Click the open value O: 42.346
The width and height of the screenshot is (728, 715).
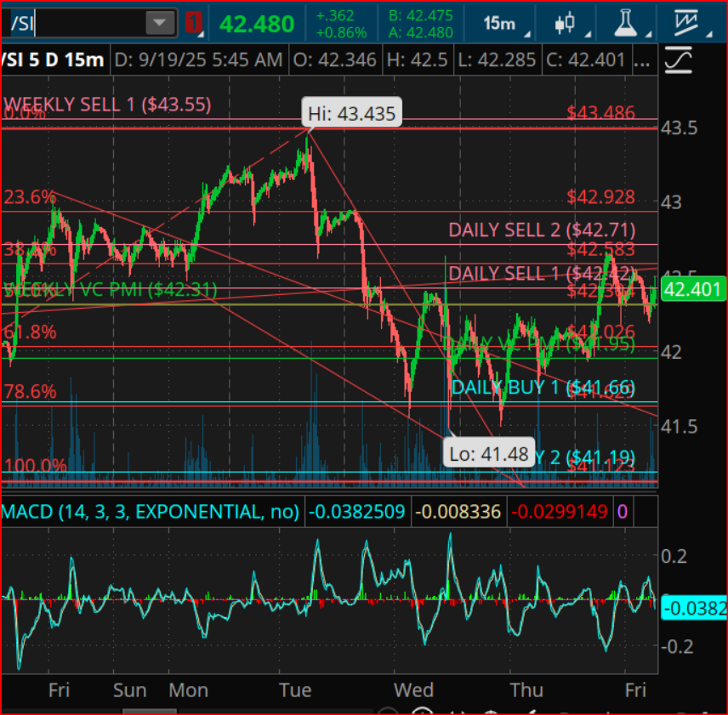point(335,60)
